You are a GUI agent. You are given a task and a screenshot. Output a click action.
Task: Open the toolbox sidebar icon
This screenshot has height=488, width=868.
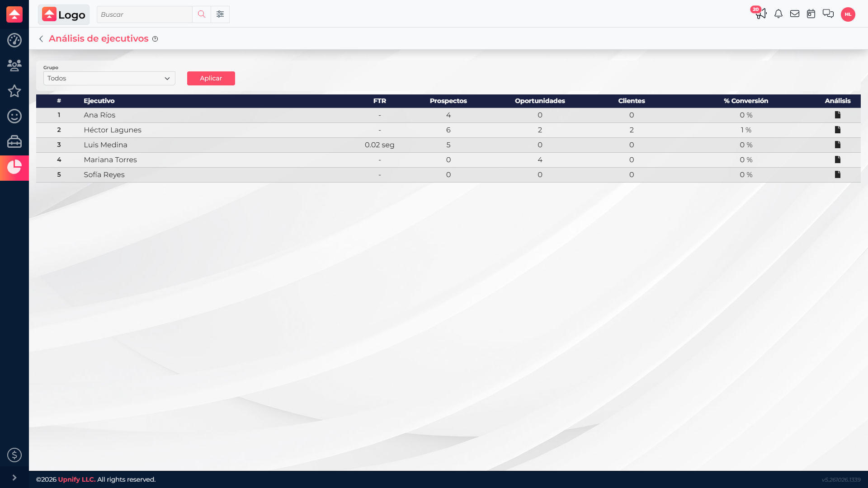(x=14, y=141)
